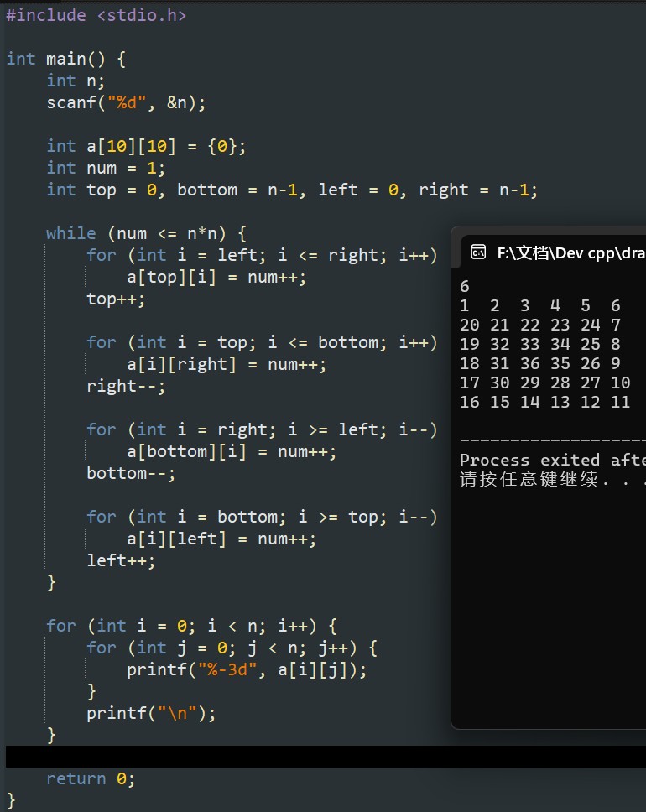The image size is (646, 812).
Task: Select the 'int a[10][10] = {0};' line
Action: click(x=146, y=147)
